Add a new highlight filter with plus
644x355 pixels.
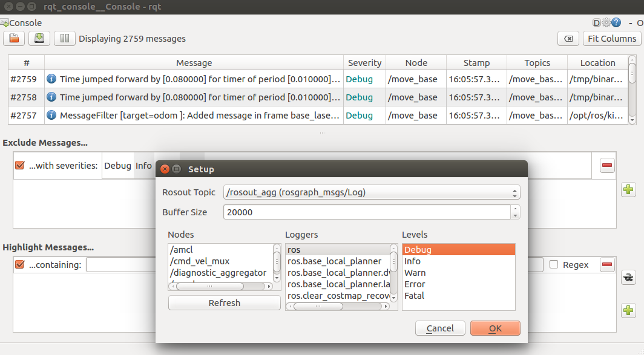[x=628, y=310]
